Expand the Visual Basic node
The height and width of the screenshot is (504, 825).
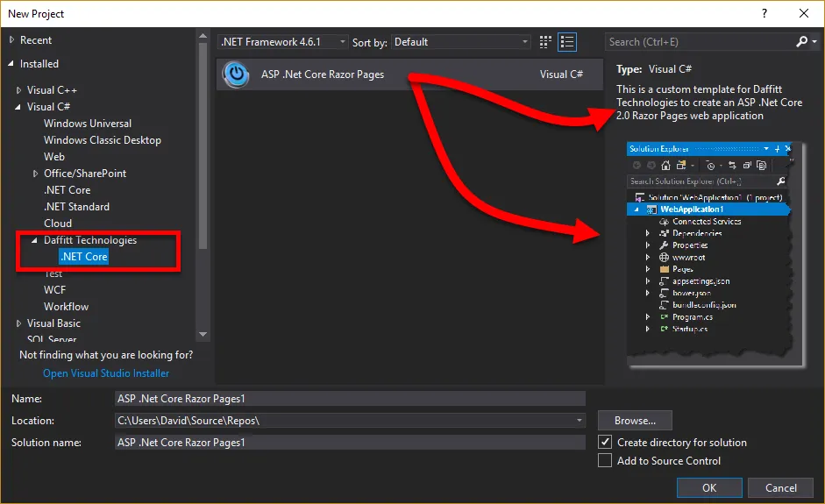point(19,323)
